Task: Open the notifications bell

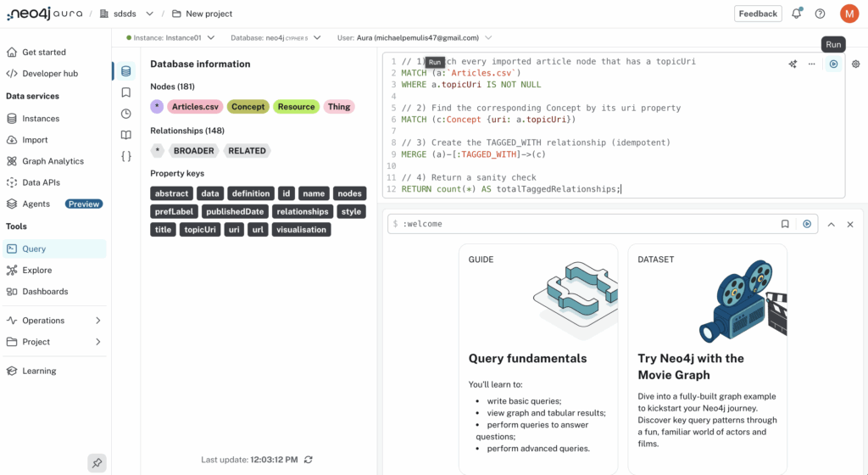Action: pyautogui.click(x=797, y=14)
